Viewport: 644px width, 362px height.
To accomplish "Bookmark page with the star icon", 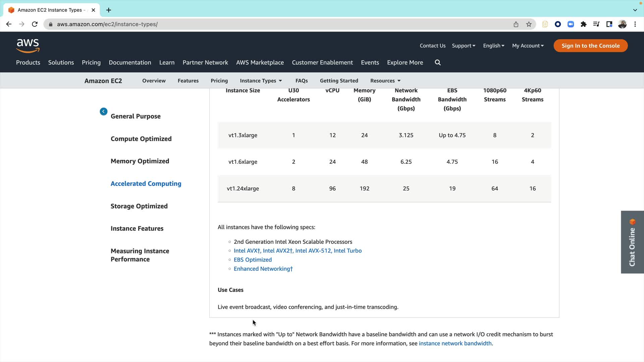I will click(x=529, y=24).
